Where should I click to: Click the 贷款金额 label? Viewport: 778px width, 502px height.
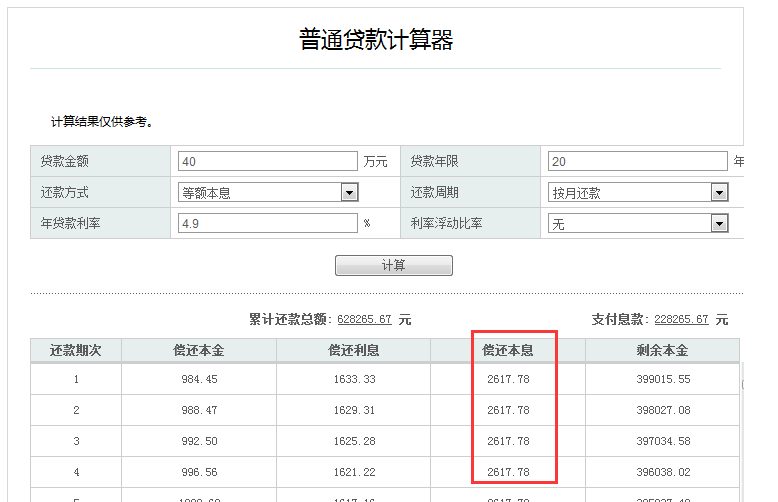65,161
